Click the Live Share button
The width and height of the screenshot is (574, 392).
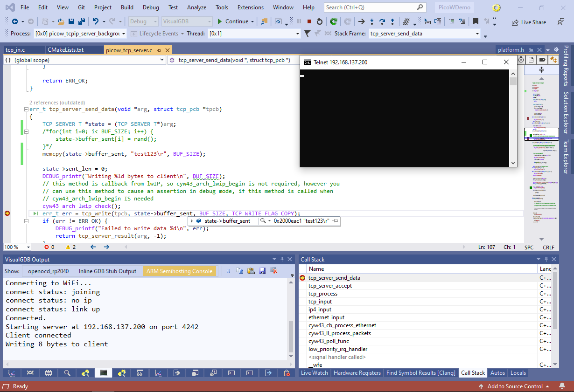tap(529, 22)
